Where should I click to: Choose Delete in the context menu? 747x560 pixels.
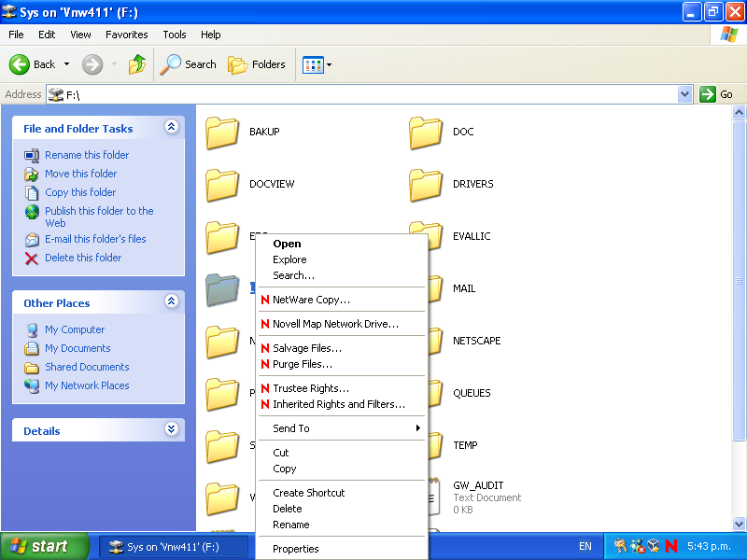pyautogui.click(x=341, y=509)
